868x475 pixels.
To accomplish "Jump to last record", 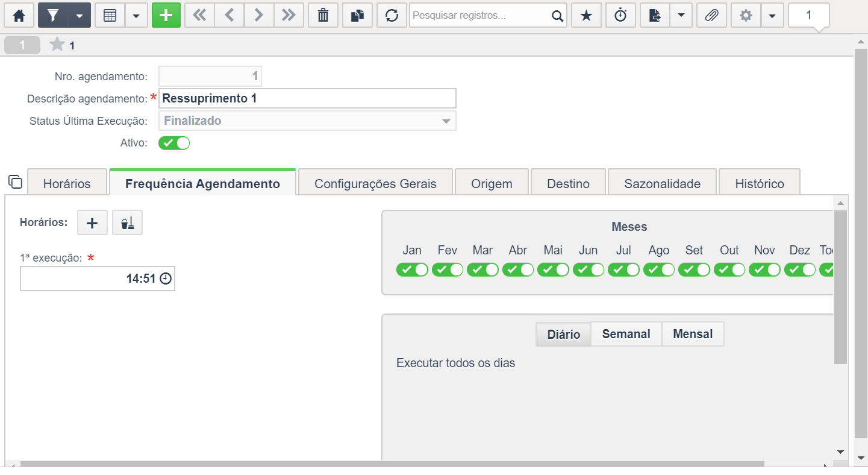I will [289, 16].
